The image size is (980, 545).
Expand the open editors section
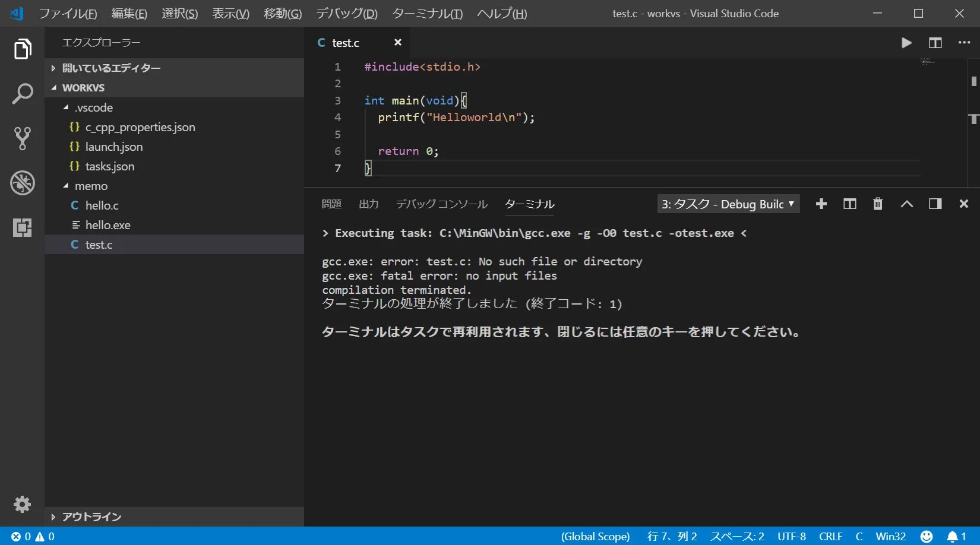click(175, 68)
